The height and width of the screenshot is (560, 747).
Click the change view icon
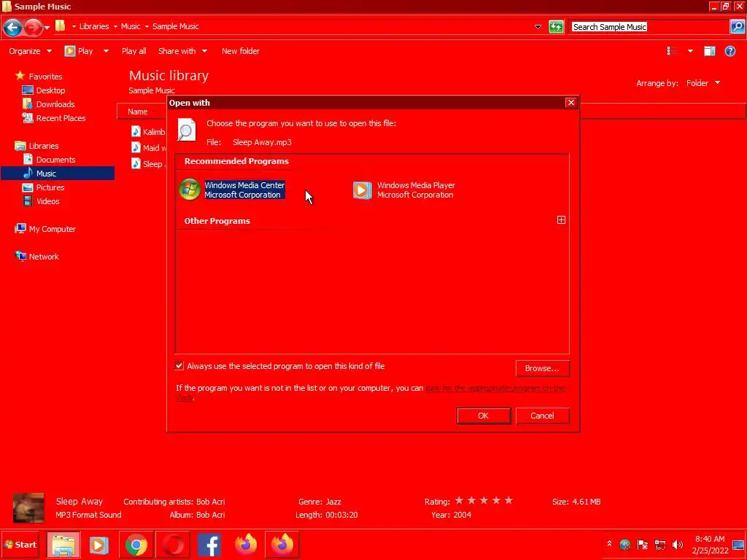click(672, 51)
